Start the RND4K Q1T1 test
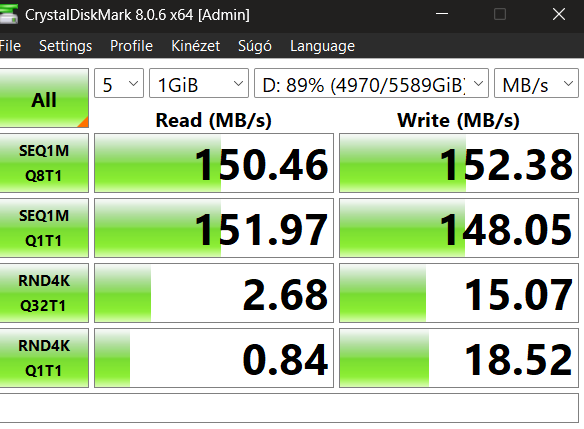The height and width of the screenshot is (429, 584). pyautogui.click(x=44, y=358)
